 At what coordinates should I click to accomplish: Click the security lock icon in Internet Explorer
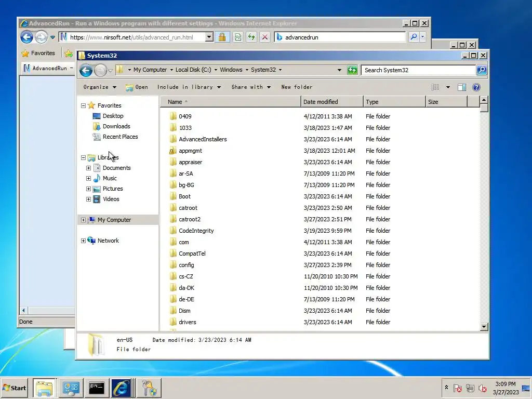coord(222,37)
